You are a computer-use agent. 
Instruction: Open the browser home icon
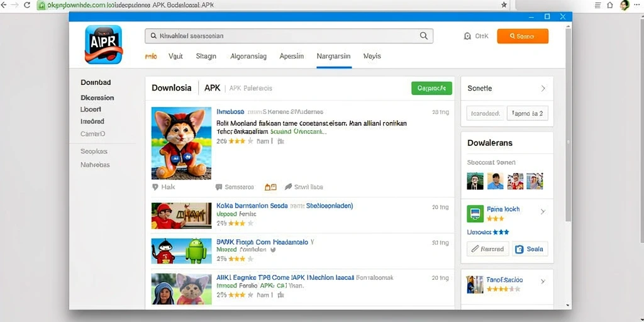click(610, 5)
